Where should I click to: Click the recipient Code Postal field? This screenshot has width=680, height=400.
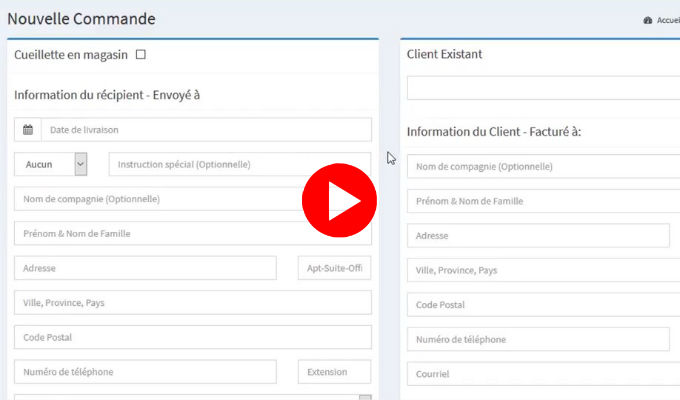coord(193,337)
